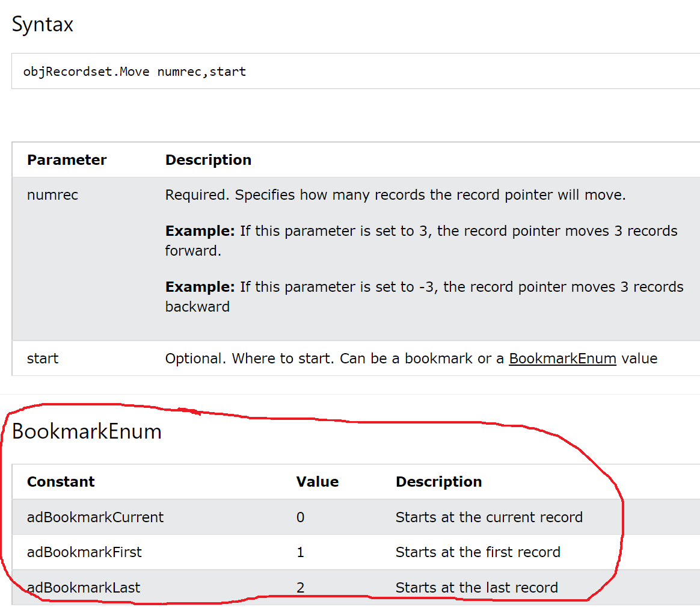Click the BookmarkEnum section heading
Screen dimensions: 700x607
[87, 431]
